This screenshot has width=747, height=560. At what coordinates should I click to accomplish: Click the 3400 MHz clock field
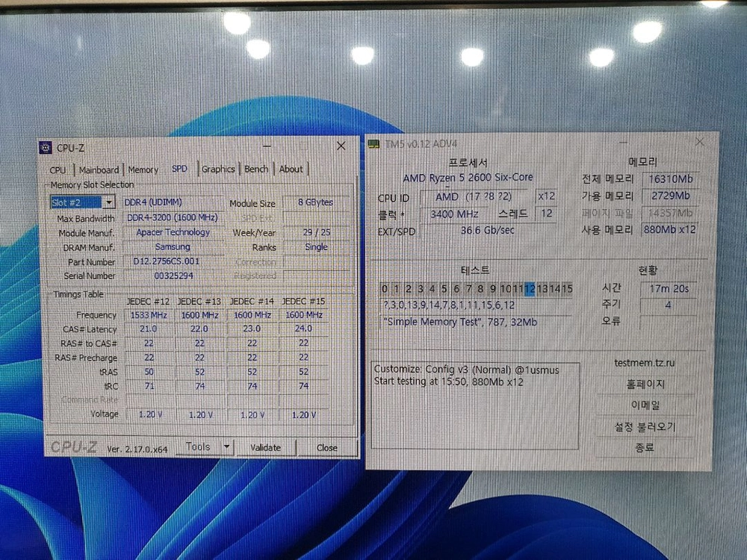[454, 214]
